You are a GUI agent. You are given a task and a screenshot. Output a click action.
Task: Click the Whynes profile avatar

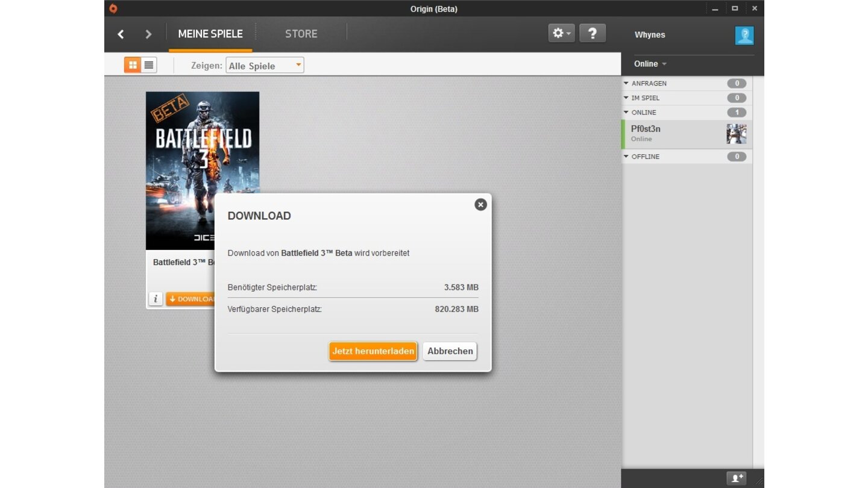744,35
